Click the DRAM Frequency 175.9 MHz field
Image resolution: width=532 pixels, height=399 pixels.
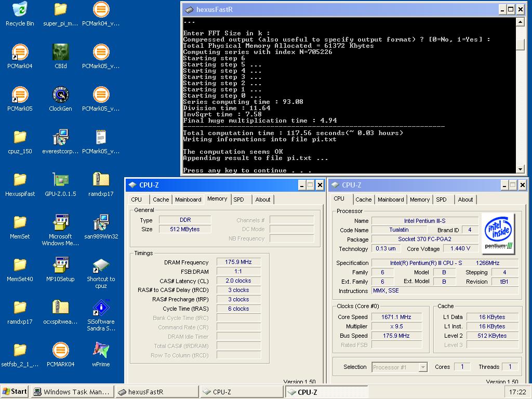click(238, 262)
